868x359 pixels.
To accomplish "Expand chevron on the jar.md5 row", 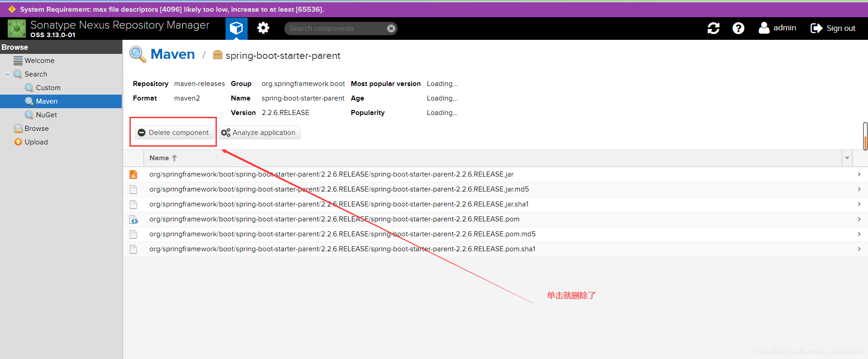I will pyautogui.click(x=859, y=189).
